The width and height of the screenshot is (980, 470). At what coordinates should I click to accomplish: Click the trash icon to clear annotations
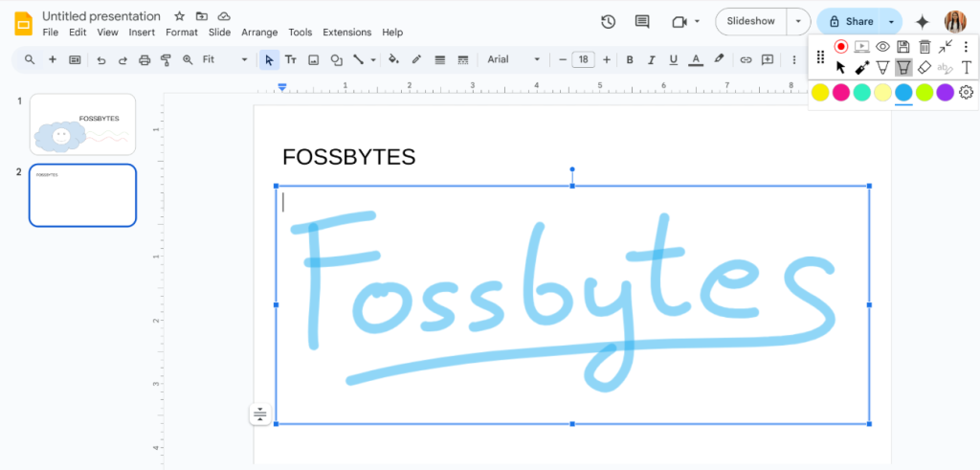click(x=924, y=46)
